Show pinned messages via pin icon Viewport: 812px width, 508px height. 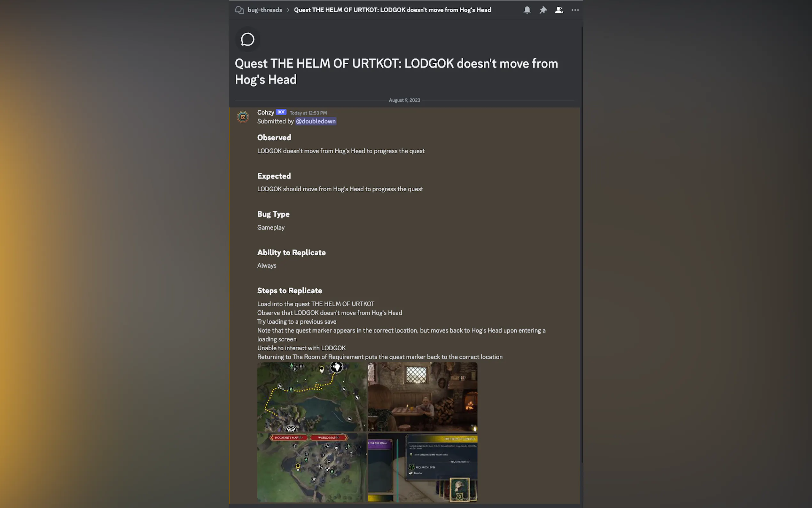(543, 10)
